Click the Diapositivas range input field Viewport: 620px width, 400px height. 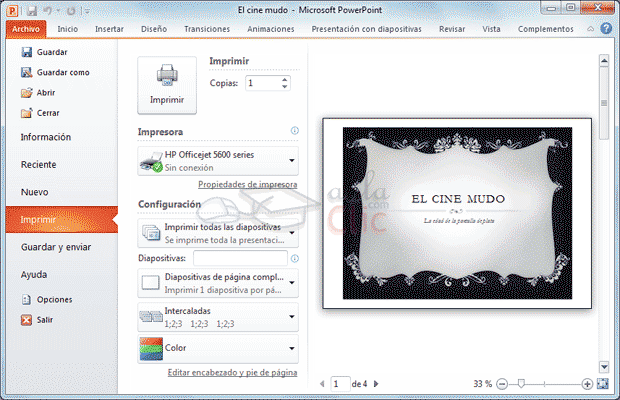(240, 258)
